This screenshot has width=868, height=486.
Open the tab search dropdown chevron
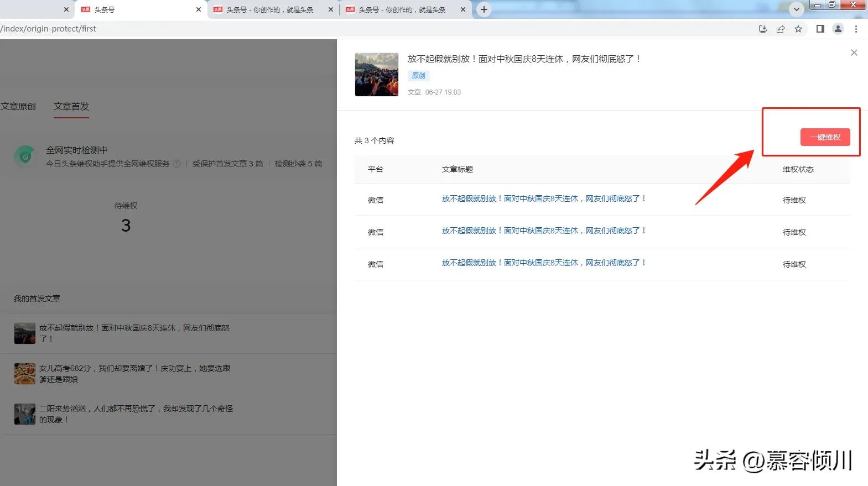[796, 9]
